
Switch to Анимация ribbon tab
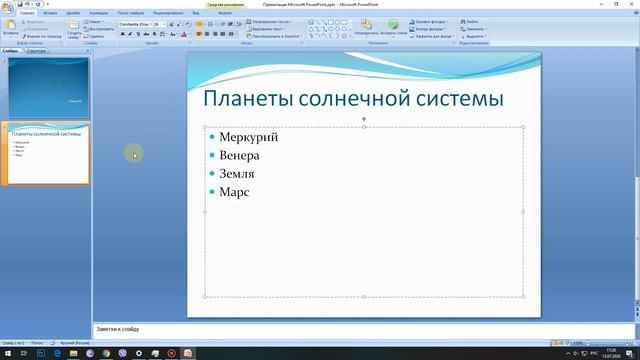pyautogui.click(x=98, y=13)
